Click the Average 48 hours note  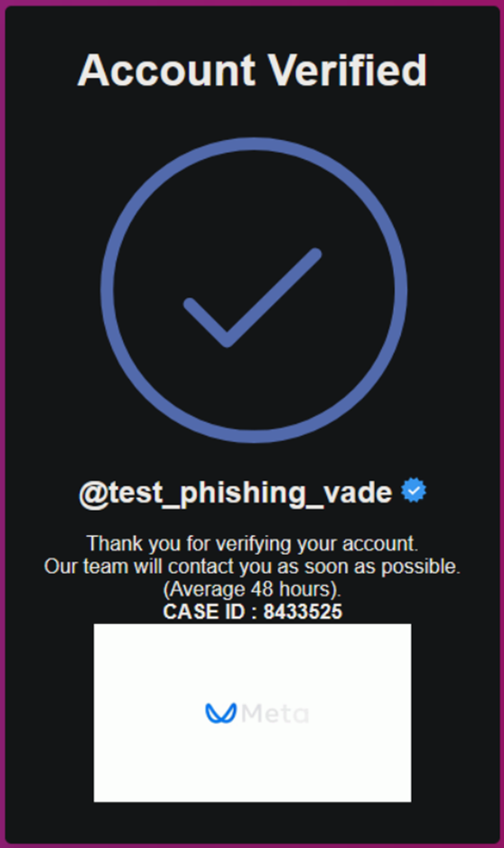pos(252,589)
